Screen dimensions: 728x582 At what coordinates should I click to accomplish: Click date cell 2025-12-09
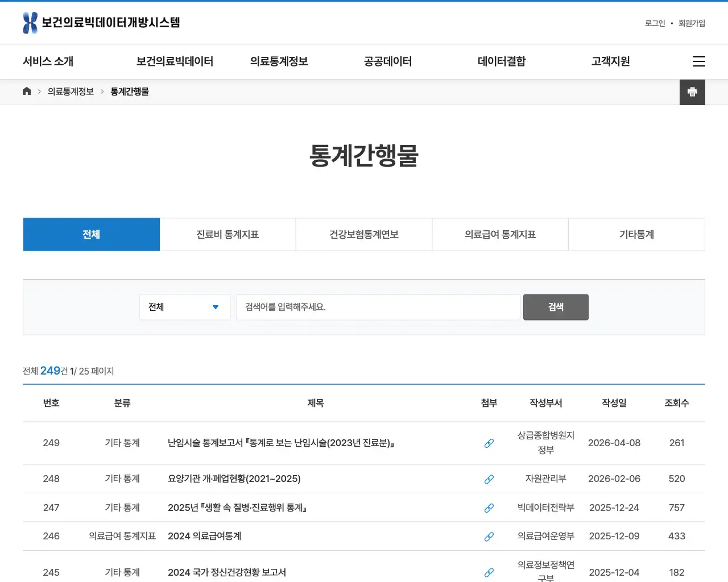pos(614,536)
